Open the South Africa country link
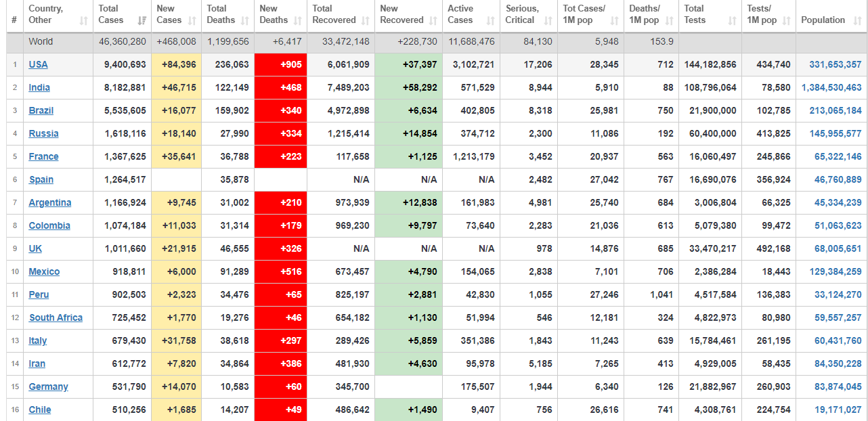Viewport: 868px width, 421px height. [56, 317]
